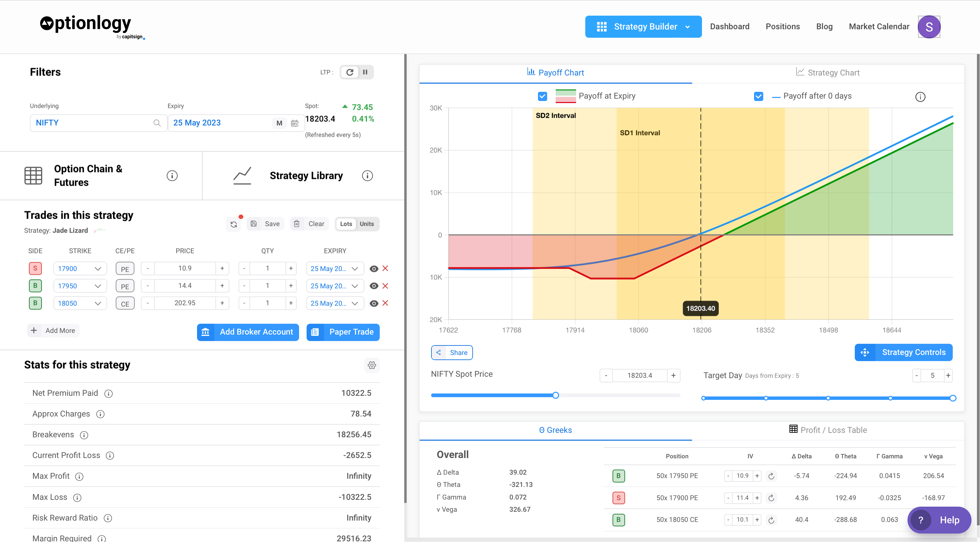Hide the 17900 PE leg with eye icon
This screenshot has width=980, height=542.
[x=374, y=269]
